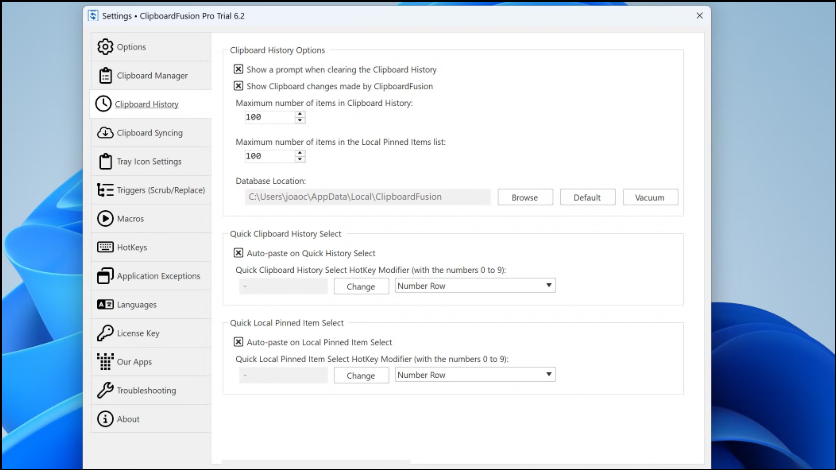Open the HotKeys section label
The image size is (836, 470).
coord(132,247)
